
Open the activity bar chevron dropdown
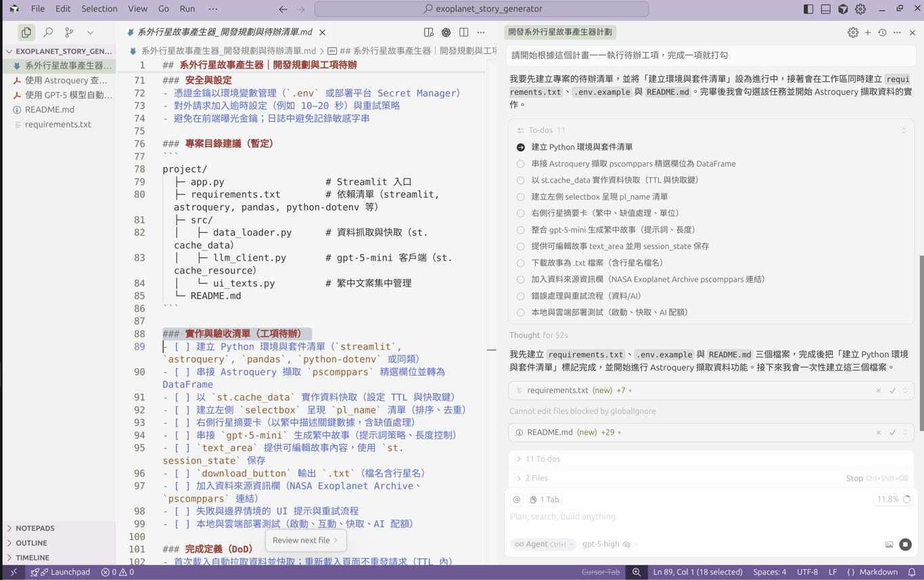[x=90, y=32]
